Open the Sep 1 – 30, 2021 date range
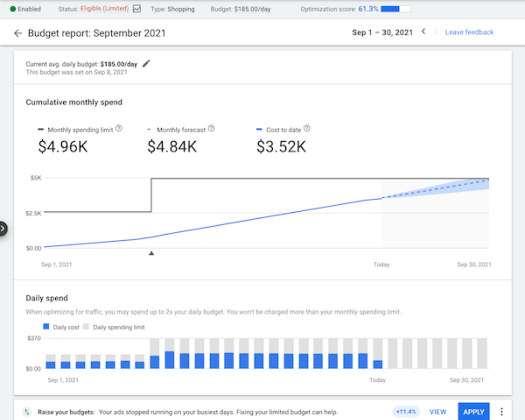 (382, 33)
